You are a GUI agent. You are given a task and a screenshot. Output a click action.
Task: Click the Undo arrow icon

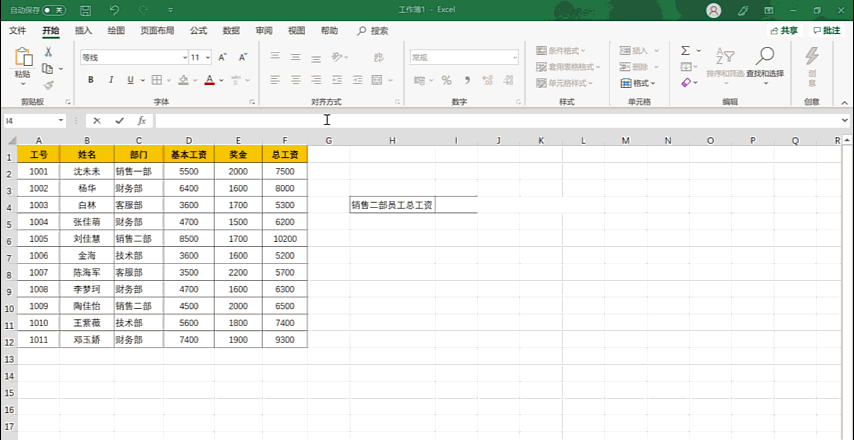[x=114, y=10]
